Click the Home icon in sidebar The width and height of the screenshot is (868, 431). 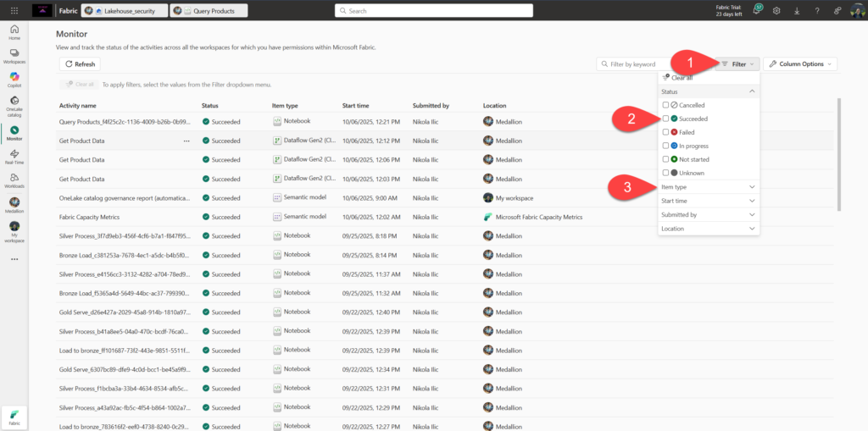14,32
